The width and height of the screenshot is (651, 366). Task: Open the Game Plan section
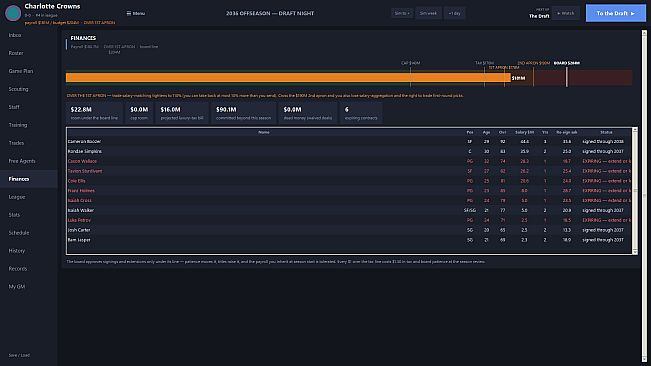pyautogui.click(x=29, y=71)
